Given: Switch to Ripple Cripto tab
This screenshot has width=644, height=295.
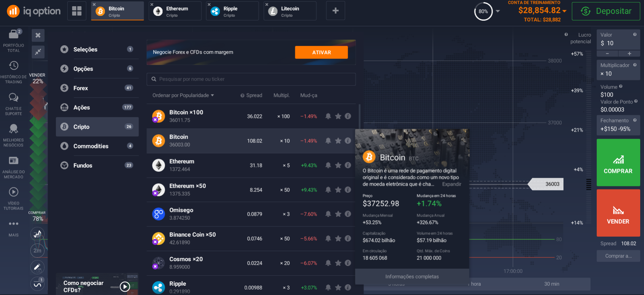Looking at the screenshot, I should click(232, 11).
